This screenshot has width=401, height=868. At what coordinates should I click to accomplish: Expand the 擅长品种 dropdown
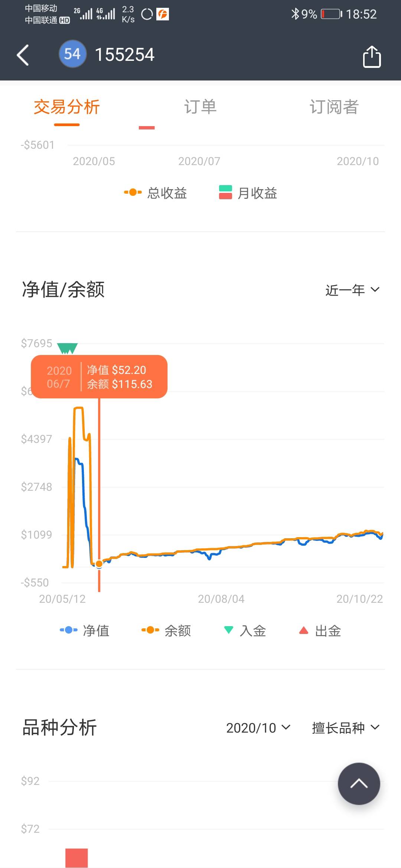(345, 728)
